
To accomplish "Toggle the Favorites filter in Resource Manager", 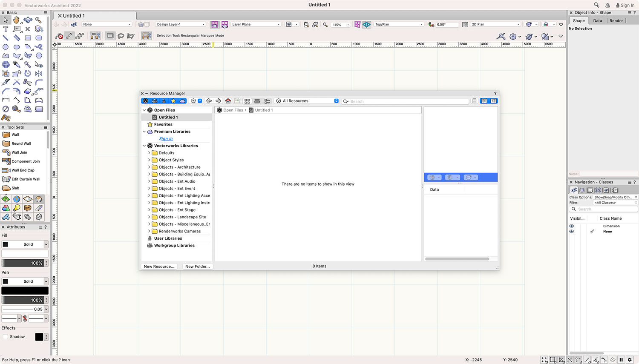I will click(x=173, y=101).
